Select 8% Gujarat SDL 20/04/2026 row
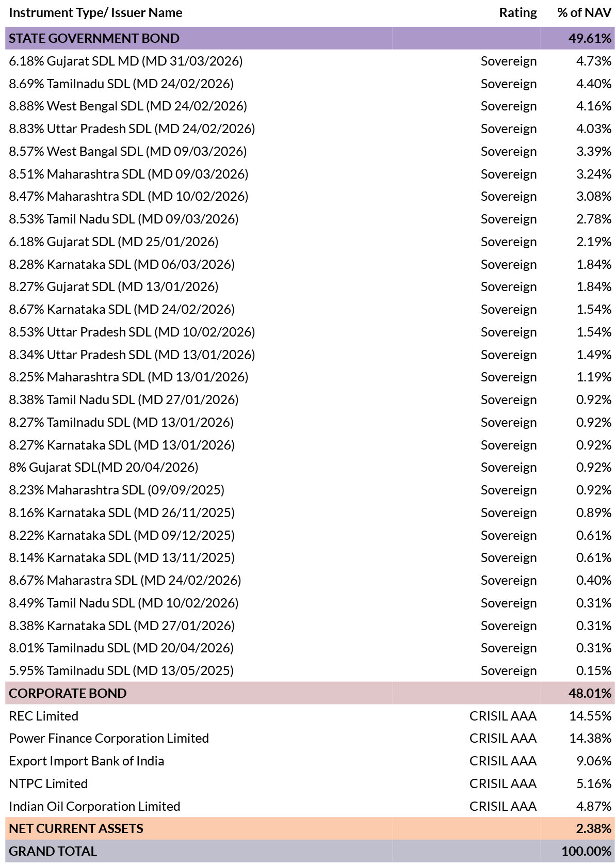This screenshot has width=616, height=864. tap(104, 467)
